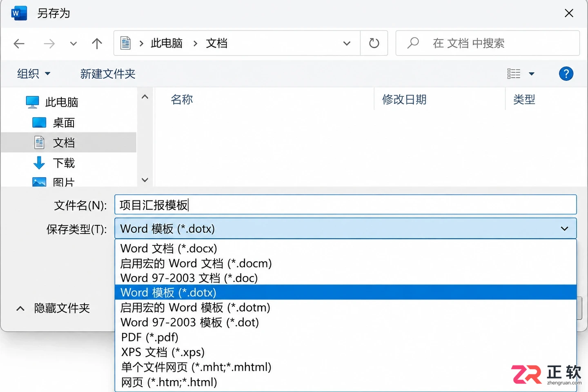This screenshot has height=392, width=588.
Task: Choose 单个文件网页 (*.mht;*.mhtml)
Action: point(345,367)
